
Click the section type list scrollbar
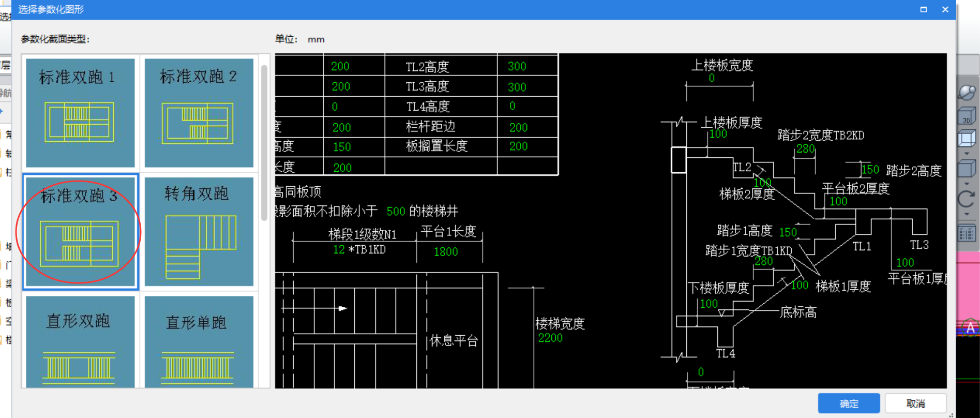tap(264, 143)
